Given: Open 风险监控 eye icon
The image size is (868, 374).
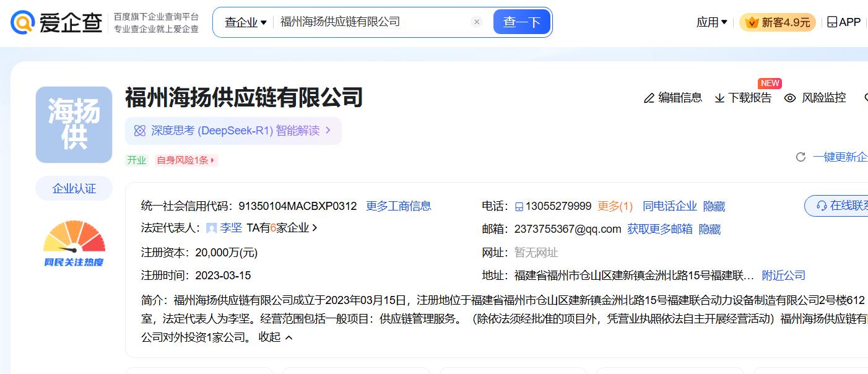Looking at the screenshot, I should coord(790,98).
